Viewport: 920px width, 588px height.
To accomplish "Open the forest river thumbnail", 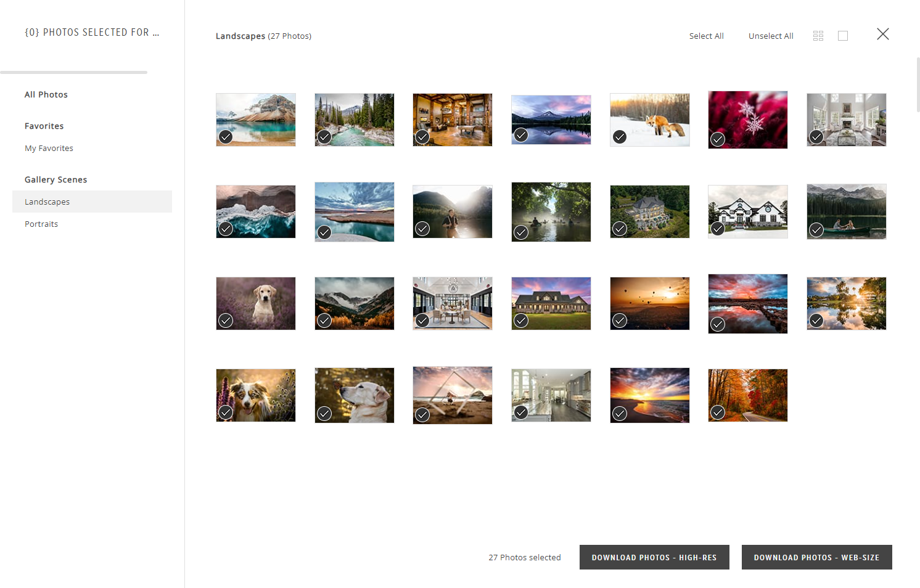I will click(x=354, y=120).
